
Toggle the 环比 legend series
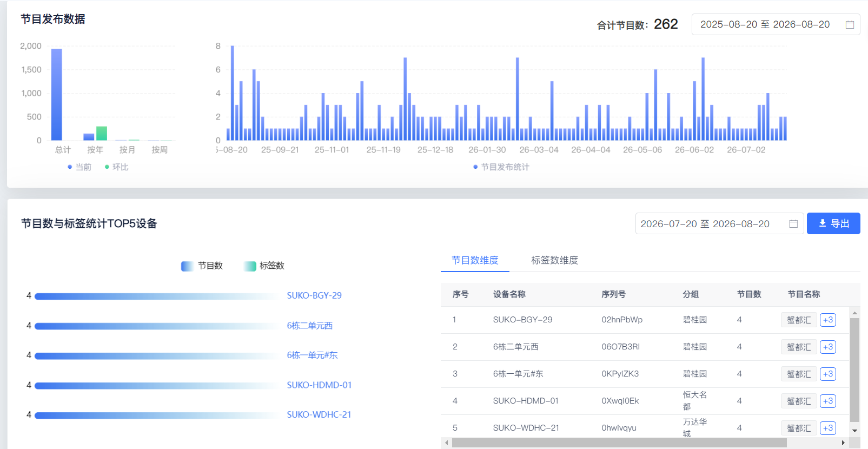pyautogui.click(x=116, y=167)
